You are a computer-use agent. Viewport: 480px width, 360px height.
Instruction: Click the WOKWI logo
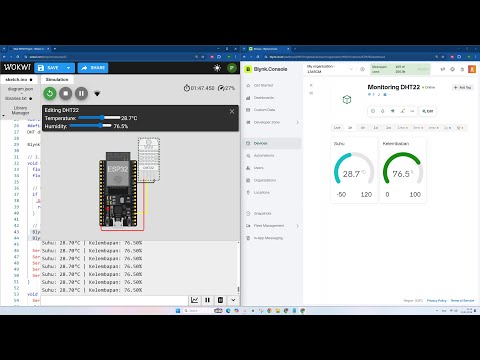(x=17, y=67)
